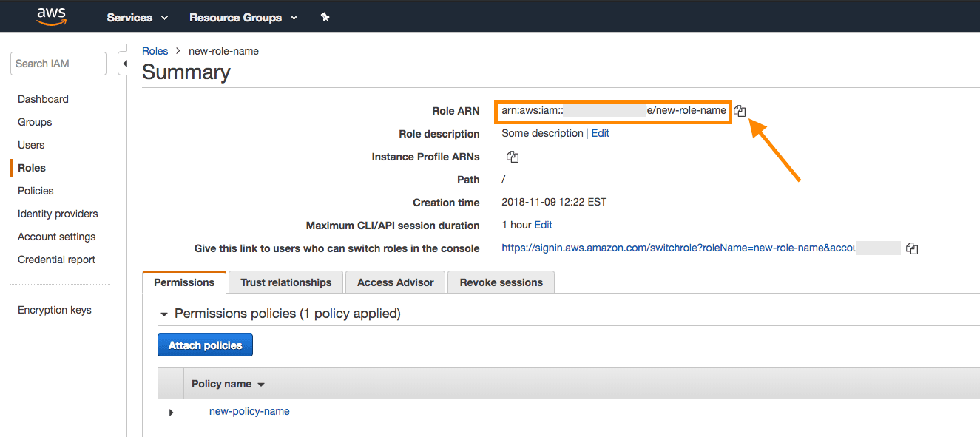Go to Users in the sidebar
This screenshot has width=980, height=437.
click(x=31, y=145)
